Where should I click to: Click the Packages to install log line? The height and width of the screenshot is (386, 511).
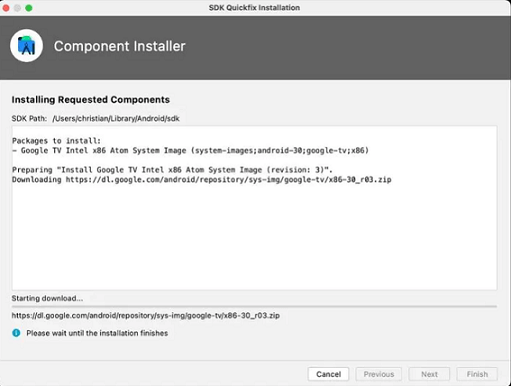56,141
